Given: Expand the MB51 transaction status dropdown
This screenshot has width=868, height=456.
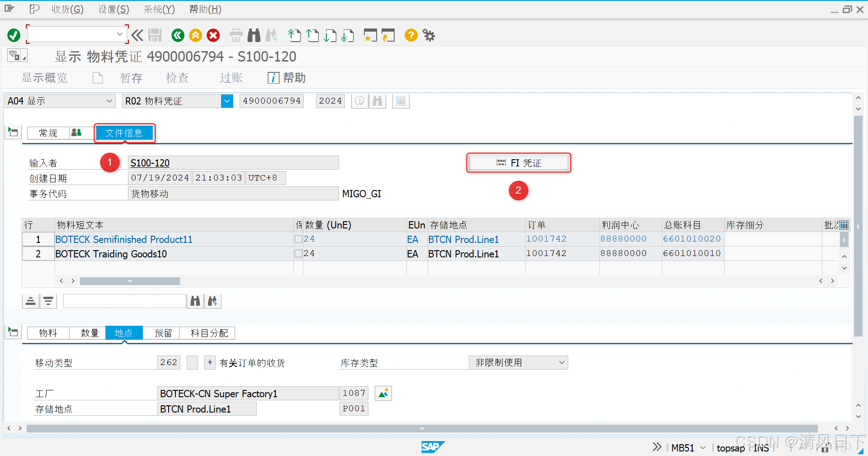Looking at the screenshot, I should pos(703,448).
